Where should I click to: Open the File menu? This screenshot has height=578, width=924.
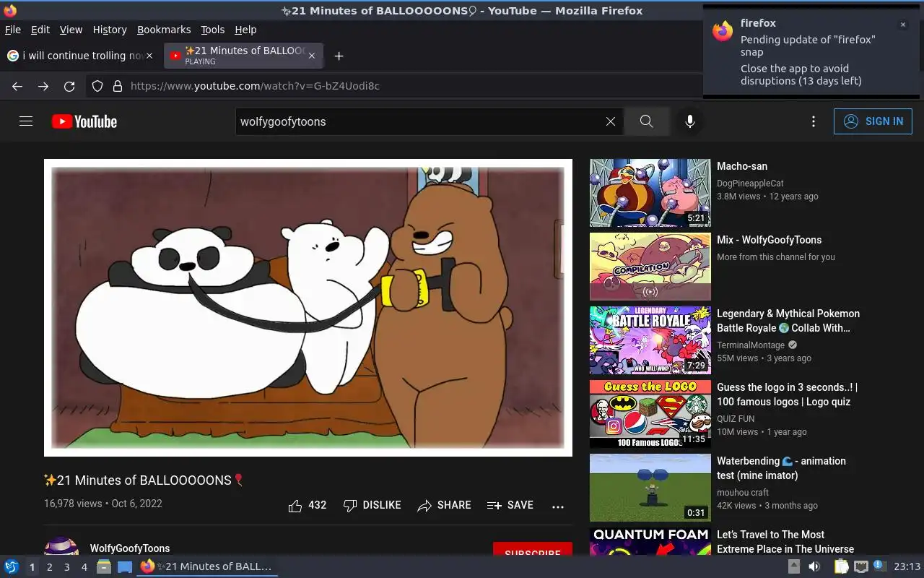pos(13,30)
